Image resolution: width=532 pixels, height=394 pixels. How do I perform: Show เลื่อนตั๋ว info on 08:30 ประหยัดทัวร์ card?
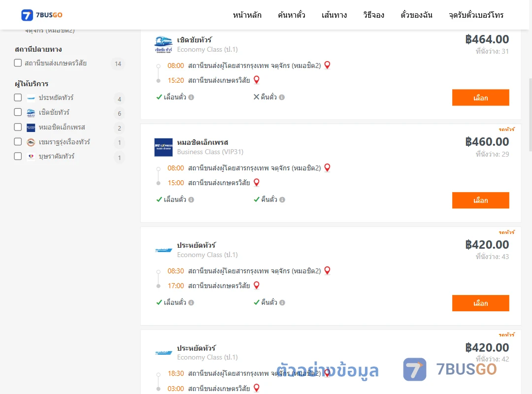coord(191,303)
